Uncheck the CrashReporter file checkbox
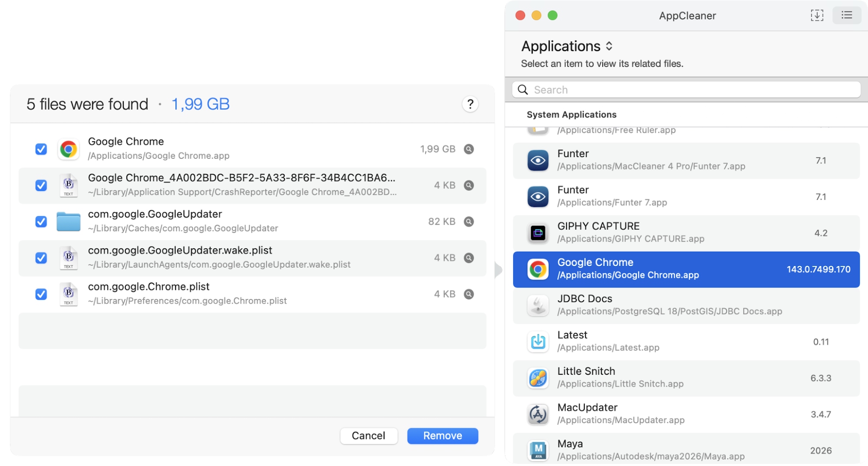 point(41,186)
